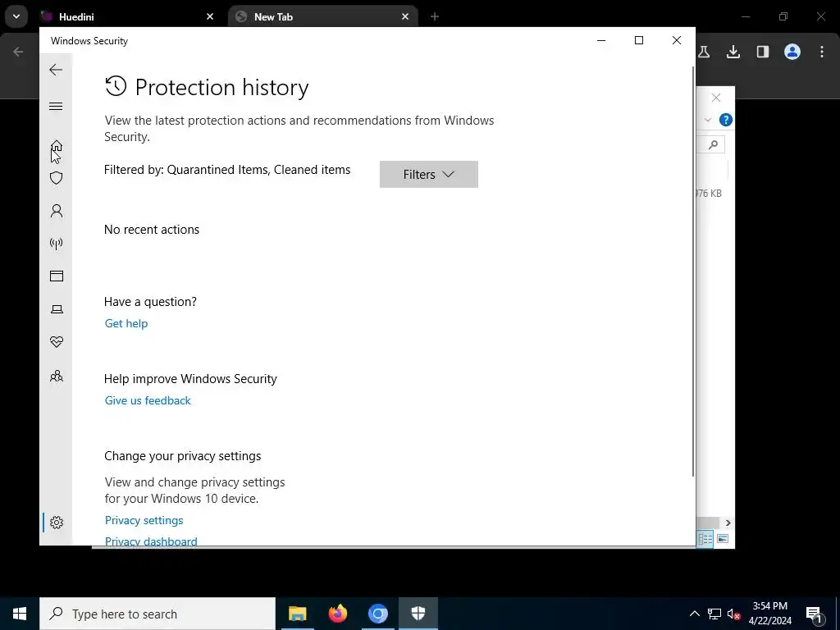Switch to the Huedini browser tab

[x=129, y=16]
